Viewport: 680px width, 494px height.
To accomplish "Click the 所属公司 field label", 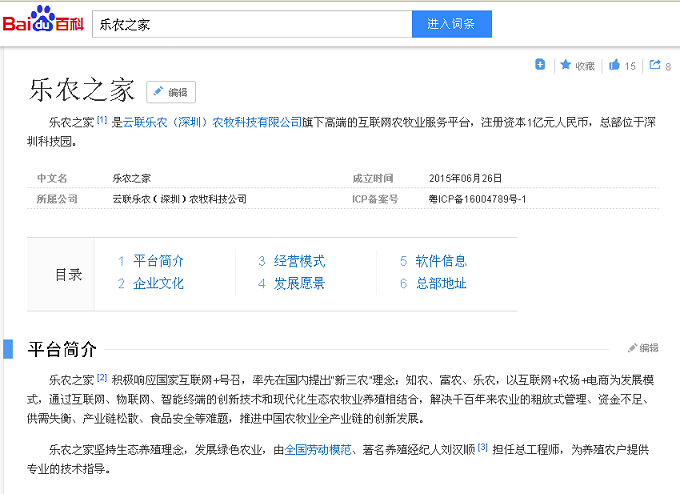I will tap(57, 199).
